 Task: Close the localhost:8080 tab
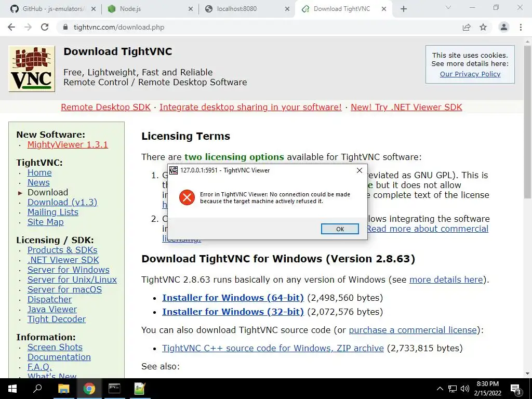point(287,9)
